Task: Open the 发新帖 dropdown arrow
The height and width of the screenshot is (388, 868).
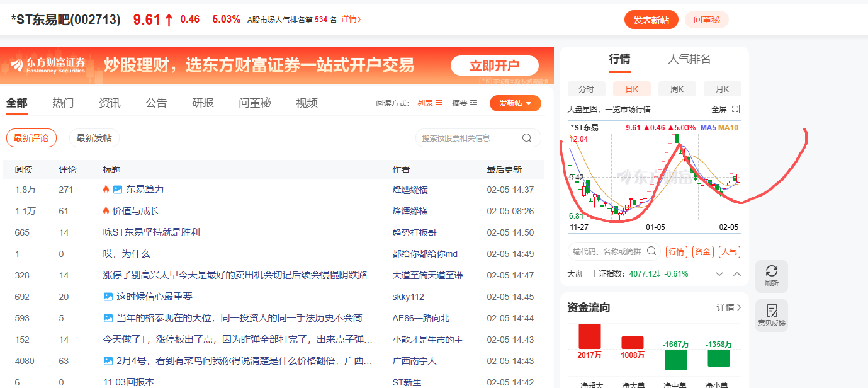Action: pos(529,104)
